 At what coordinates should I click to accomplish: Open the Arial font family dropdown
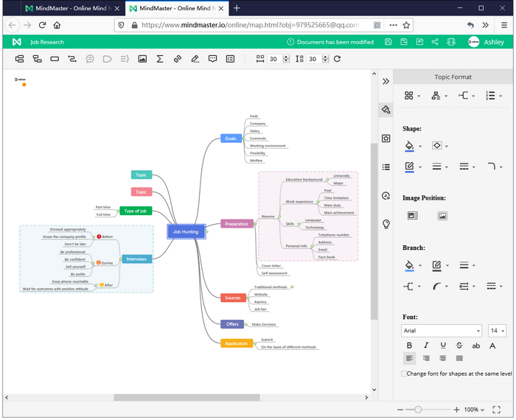441,331
